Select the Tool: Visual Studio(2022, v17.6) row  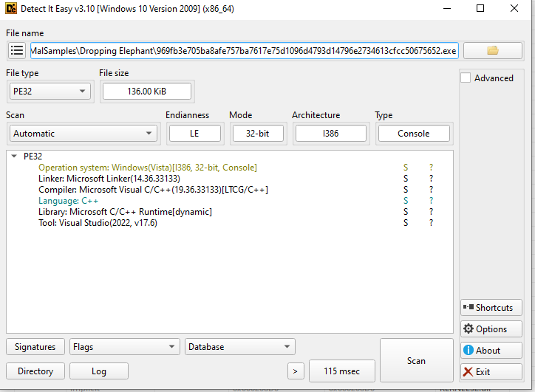click(98, 223)
